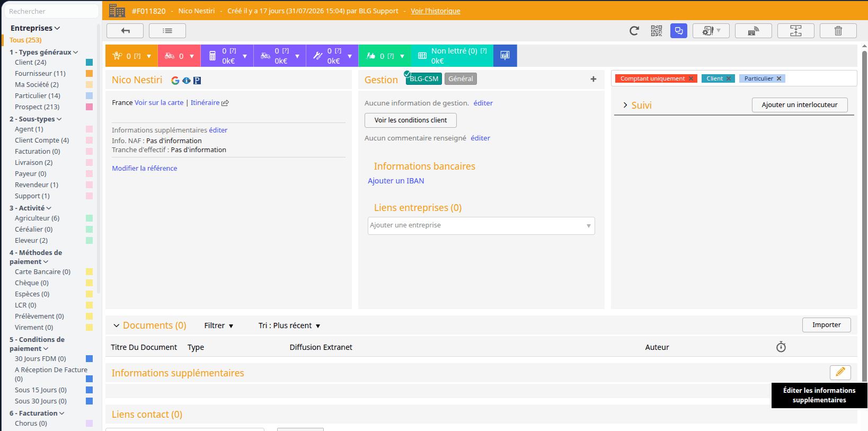Expand the Suivi section
Image resolution: width=868 pixels, height=431 pixels.
(x=625, y=105)
